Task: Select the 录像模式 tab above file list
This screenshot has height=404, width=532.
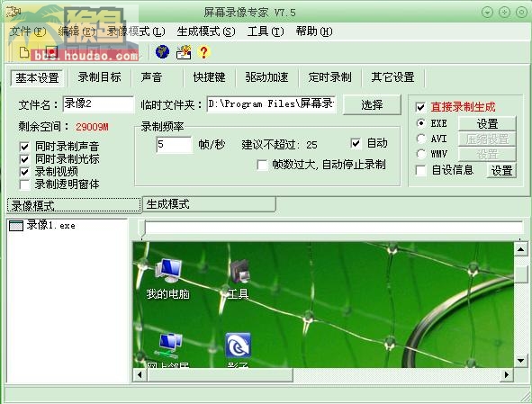Action: click(74, 205)
